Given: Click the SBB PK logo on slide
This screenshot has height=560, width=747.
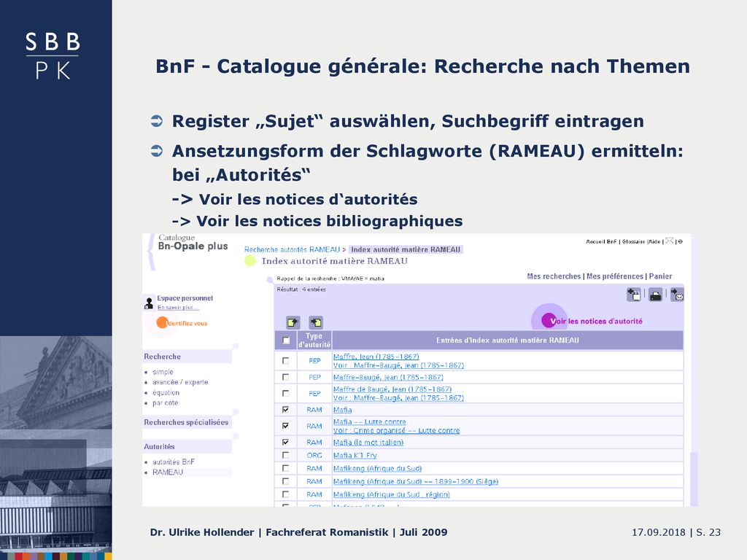Looking at the screenshot, I should 53,55.
